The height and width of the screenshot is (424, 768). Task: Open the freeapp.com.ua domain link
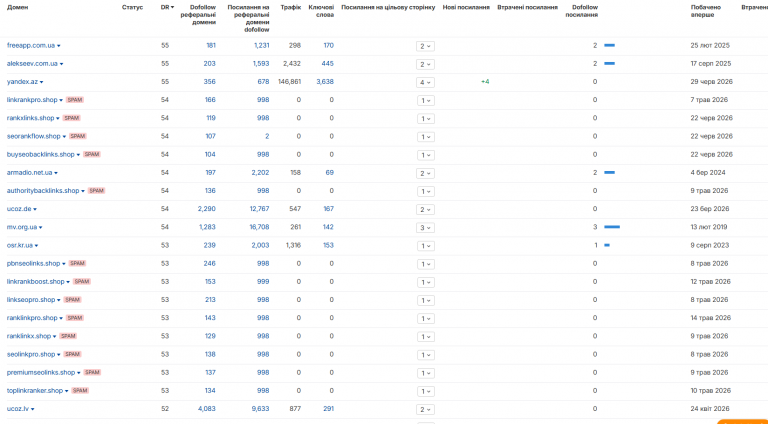[31, 46]
